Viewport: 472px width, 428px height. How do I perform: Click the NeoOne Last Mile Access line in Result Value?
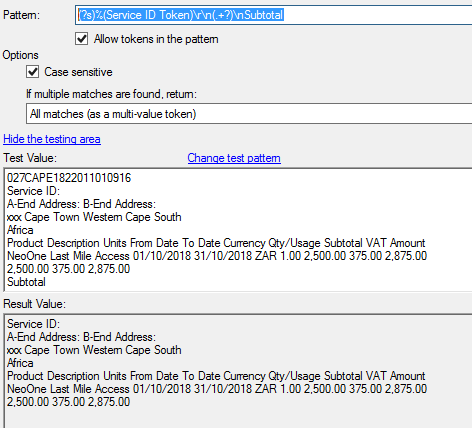pyautogui.click(x=217, y=389)
